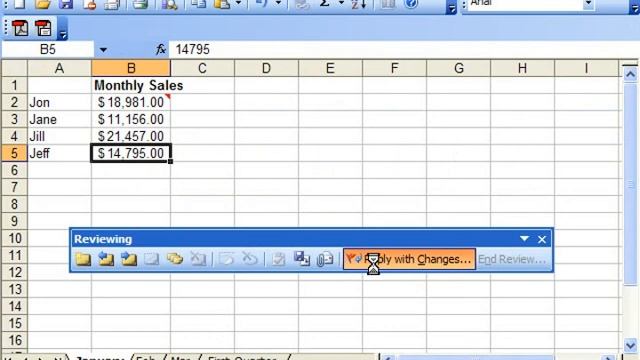The width and height of the screenshot is (640, 360).
Task: Click Convert to PDF and Email icon
Action: (x=43, y=28)
